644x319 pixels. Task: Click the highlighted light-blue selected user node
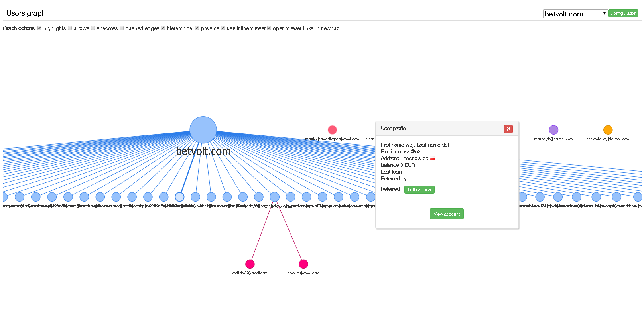pos(180,197)
